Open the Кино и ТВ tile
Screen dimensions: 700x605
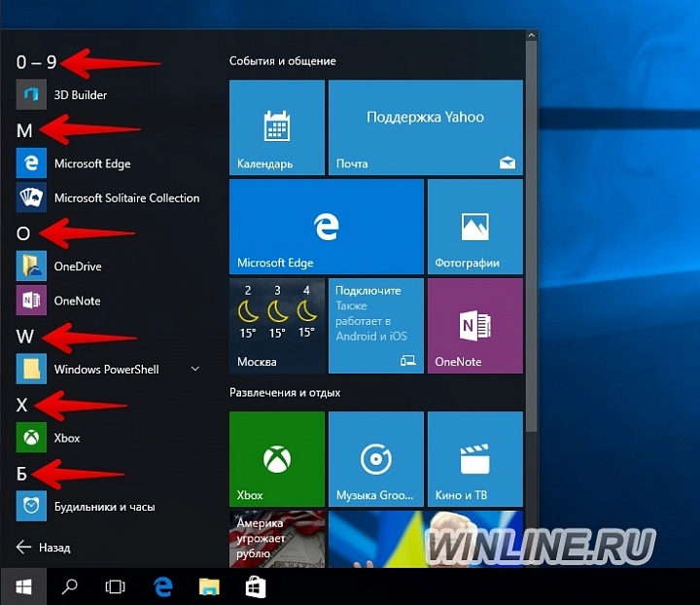click(475, 459)
